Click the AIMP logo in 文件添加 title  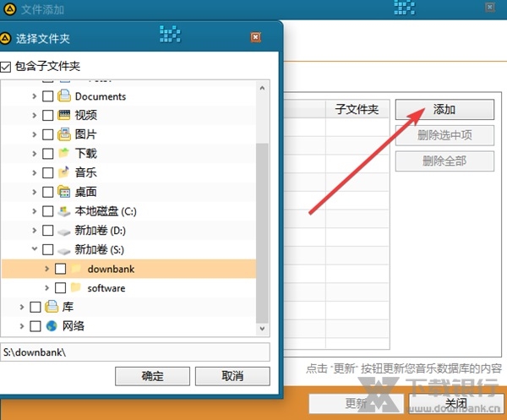[10, 9]
